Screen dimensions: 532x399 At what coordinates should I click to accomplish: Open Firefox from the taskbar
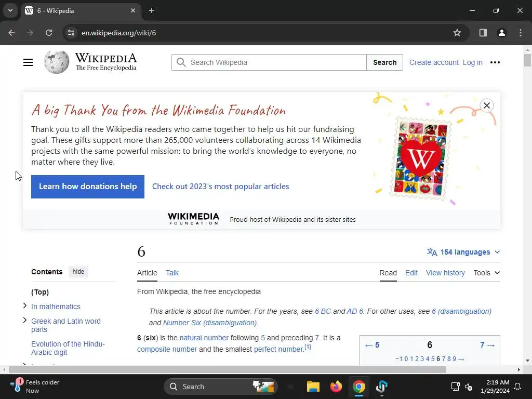tap(336, 387)
